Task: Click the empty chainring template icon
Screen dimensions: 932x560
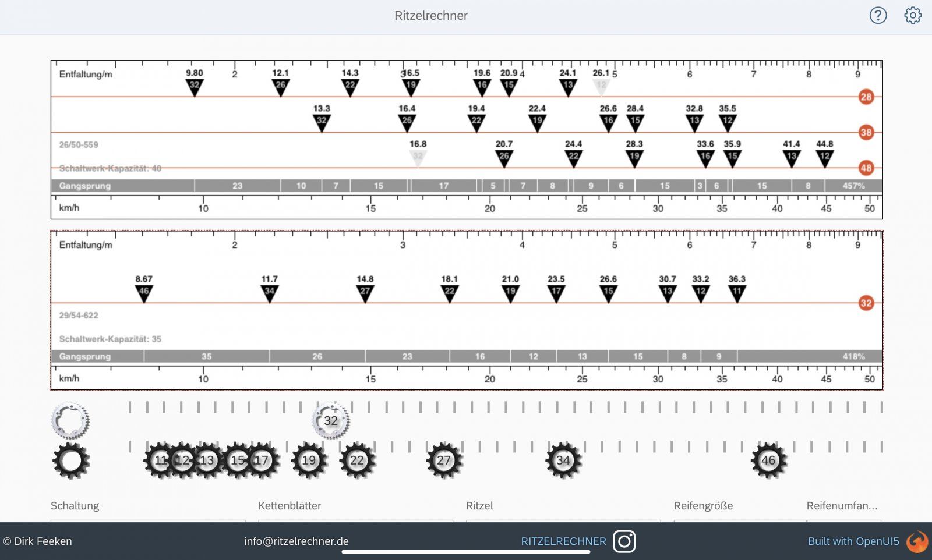Action: tap(70, 420)
